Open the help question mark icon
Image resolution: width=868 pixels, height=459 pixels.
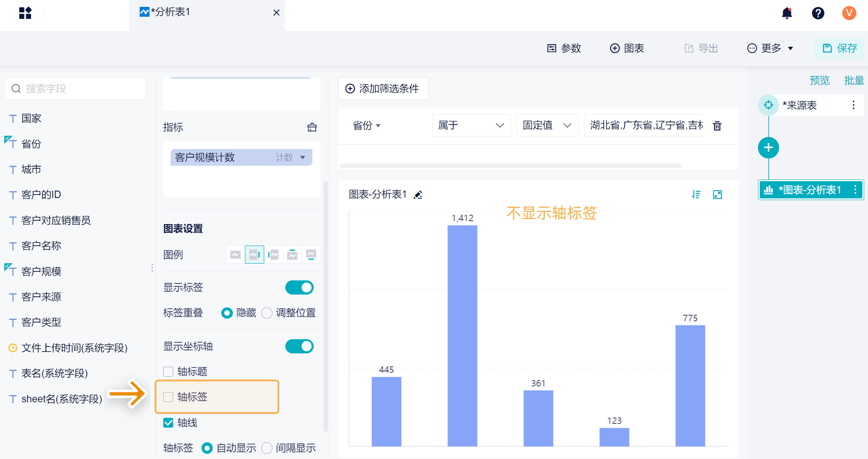pyautogui.click(x=818, y=13)
